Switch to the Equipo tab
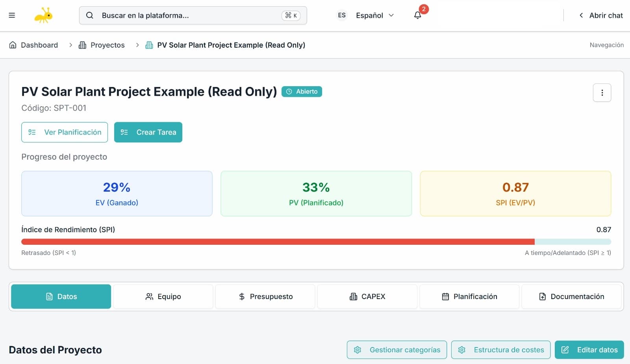The height and width of the screenshot is (364, 630). click(x=163, y=296)
